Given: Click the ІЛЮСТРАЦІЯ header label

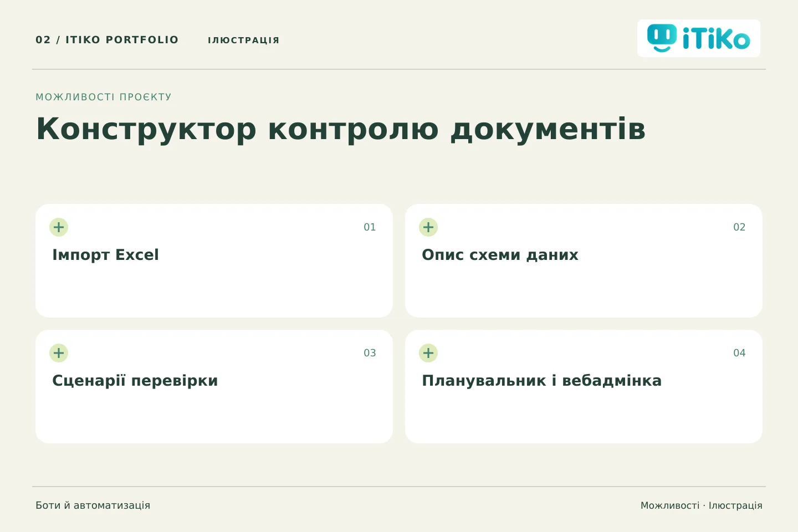Looking at the screenshot, I should pyautogui.click(x=243, y=40).
